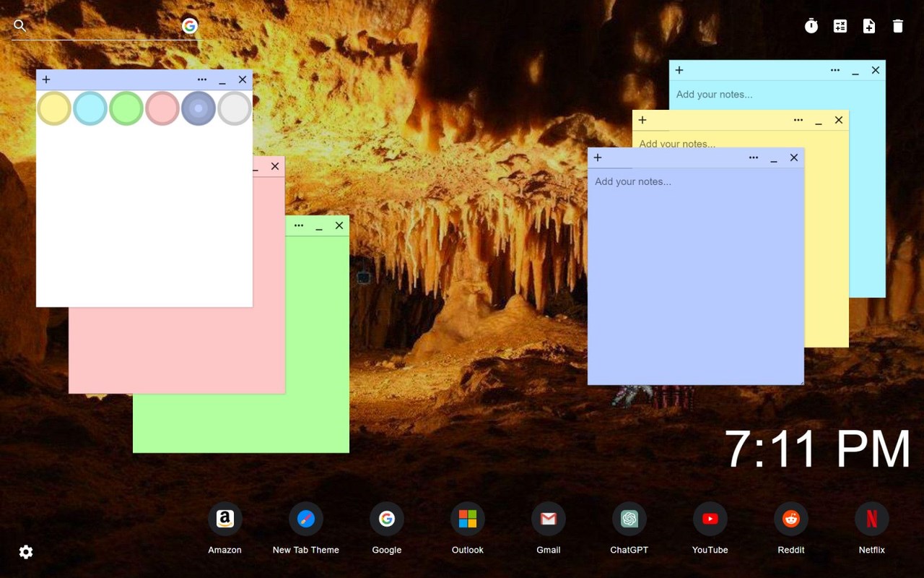Viewport: 924px width, 578px height.
Task: Open the Gmail shortcut
Action: 549,528
